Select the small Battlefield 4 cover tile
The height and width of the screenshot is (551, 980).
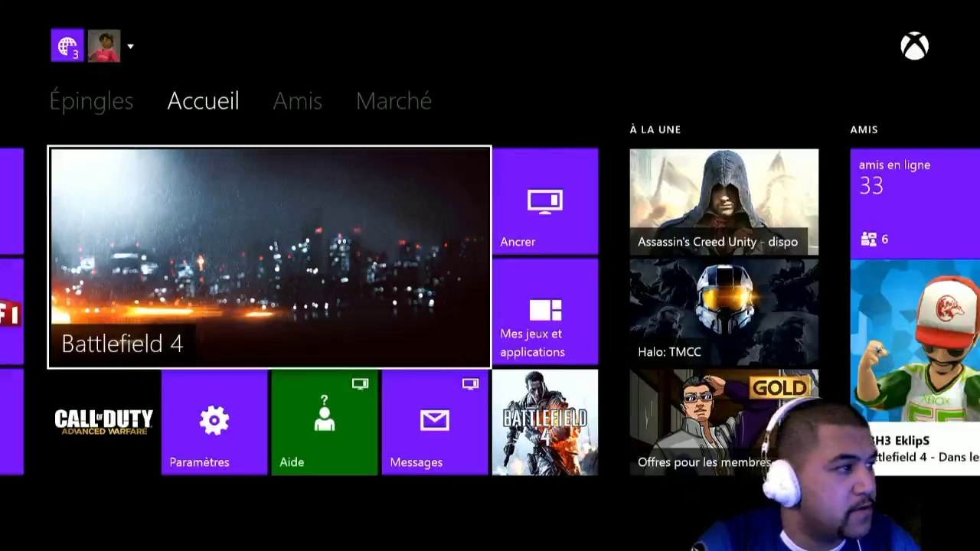pos(545,422)
